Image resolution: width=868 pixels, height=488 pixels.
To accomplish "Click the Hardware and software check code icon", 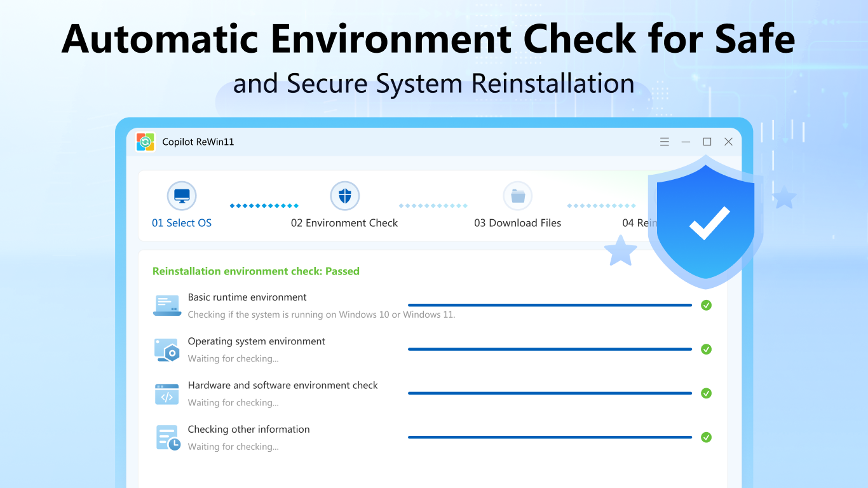I will pos(166,393).
